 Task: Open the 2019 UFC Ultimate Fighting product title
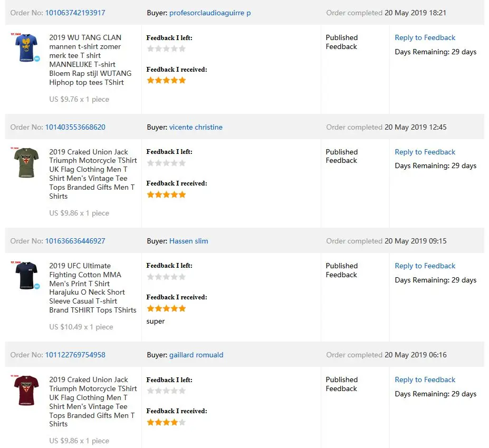93,288
